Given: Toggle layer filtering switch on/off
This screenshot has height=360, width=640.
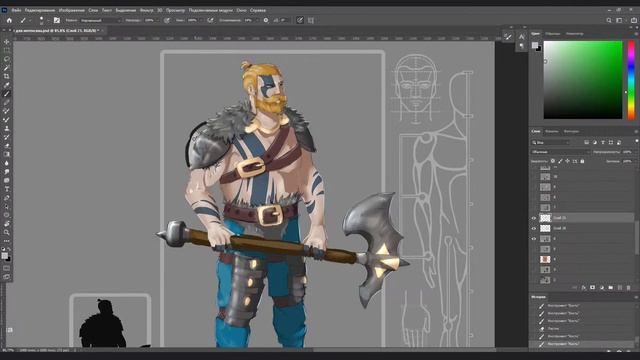Looking at the screenshot, I should click(x=637, y=141).
